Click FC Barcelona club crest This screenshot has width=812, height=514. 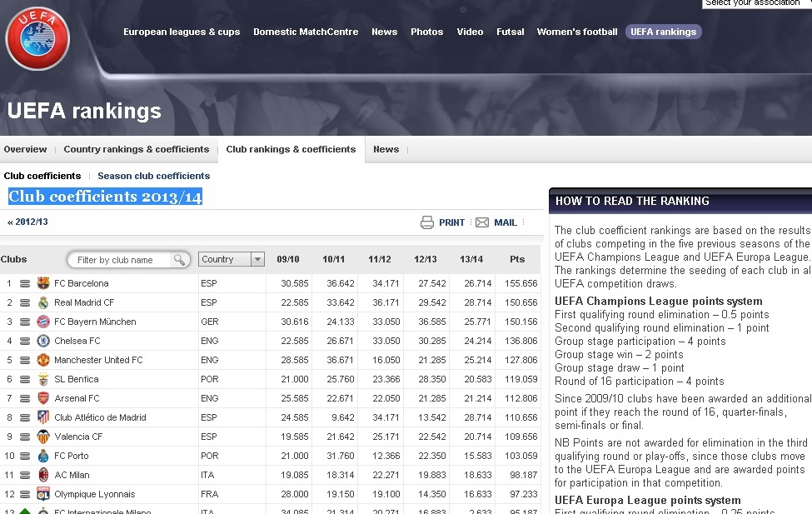(43, 283)
